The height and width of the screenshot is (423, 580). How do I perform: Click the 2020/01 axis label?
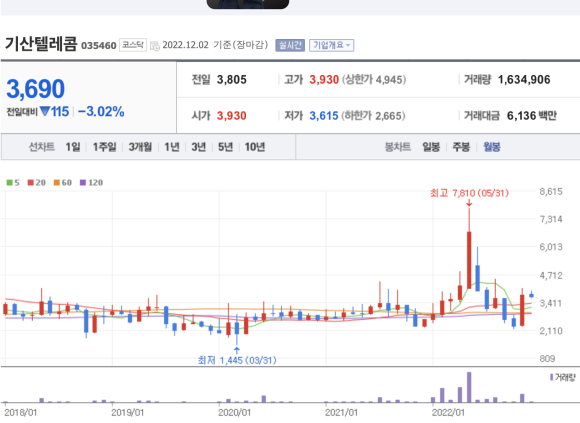235,413
